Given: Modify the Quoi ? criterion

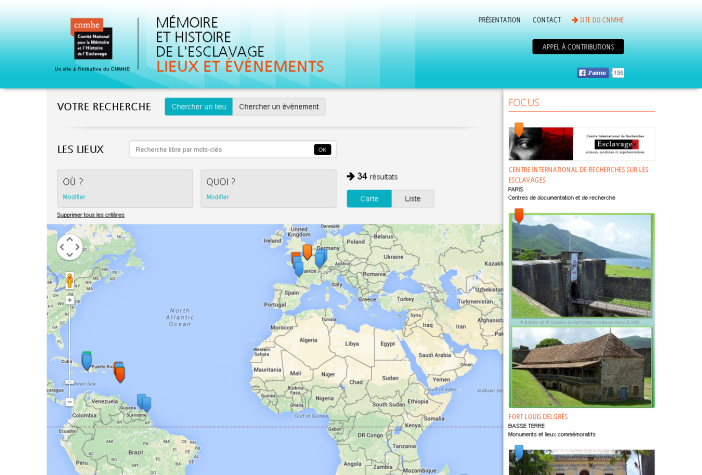Looking at the screenshot, I should [218, 197].
